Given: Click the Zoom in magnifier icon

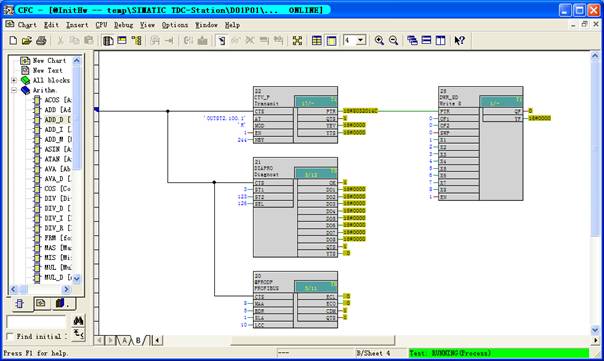Looking at the screenshot, I should (379, 40).
